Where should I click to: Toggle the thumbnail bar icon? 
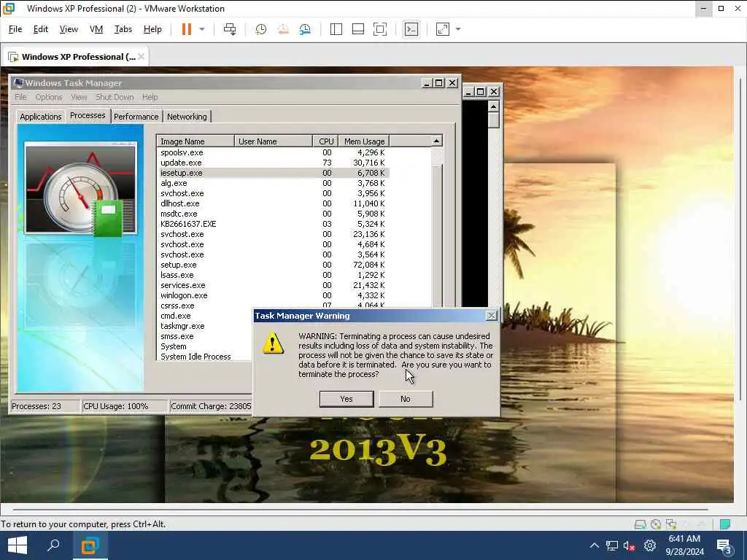357,29
